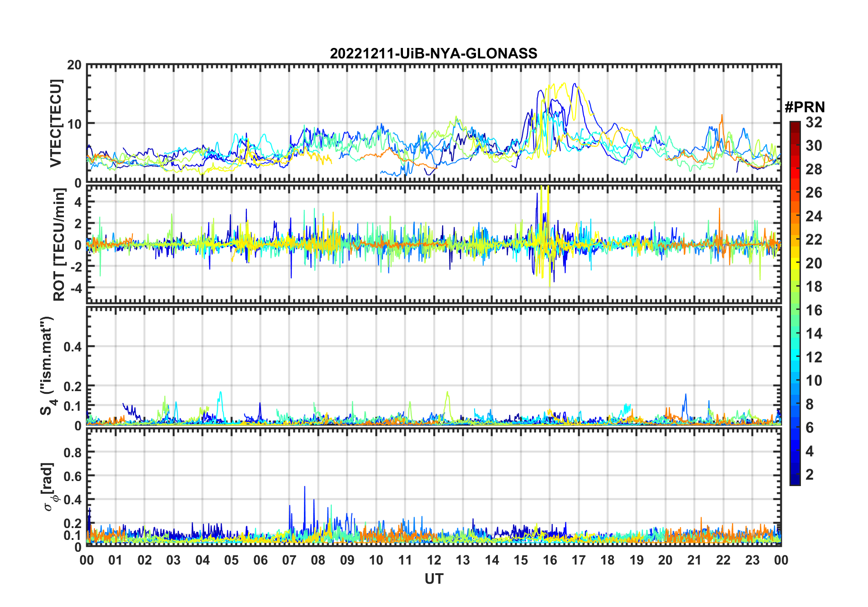Image resolution: width=868 pixels, height=607 pixels.
Task: Click ROT axis tick label -4
Action: click(75, 288)
